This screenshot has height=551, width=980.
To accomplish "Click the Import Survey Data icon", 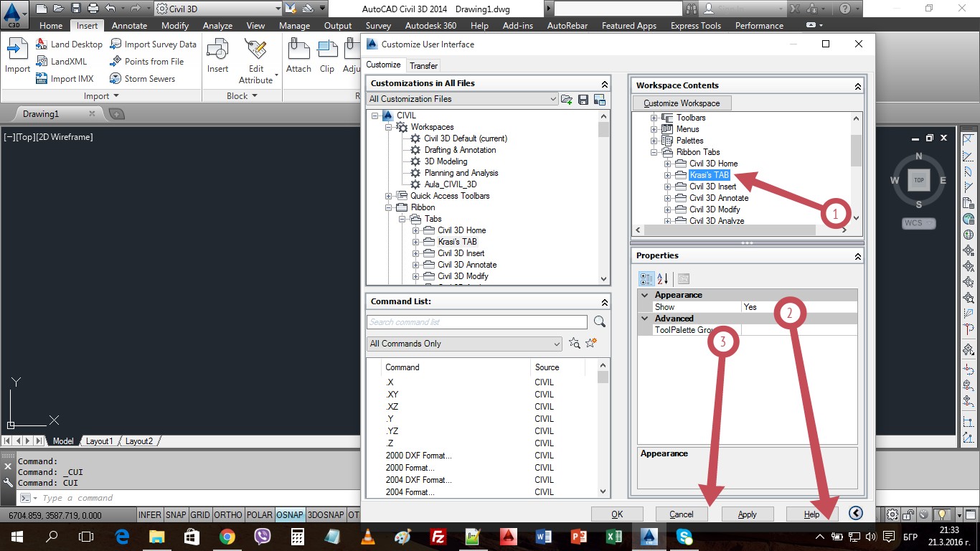I will [x=116, y=44].
